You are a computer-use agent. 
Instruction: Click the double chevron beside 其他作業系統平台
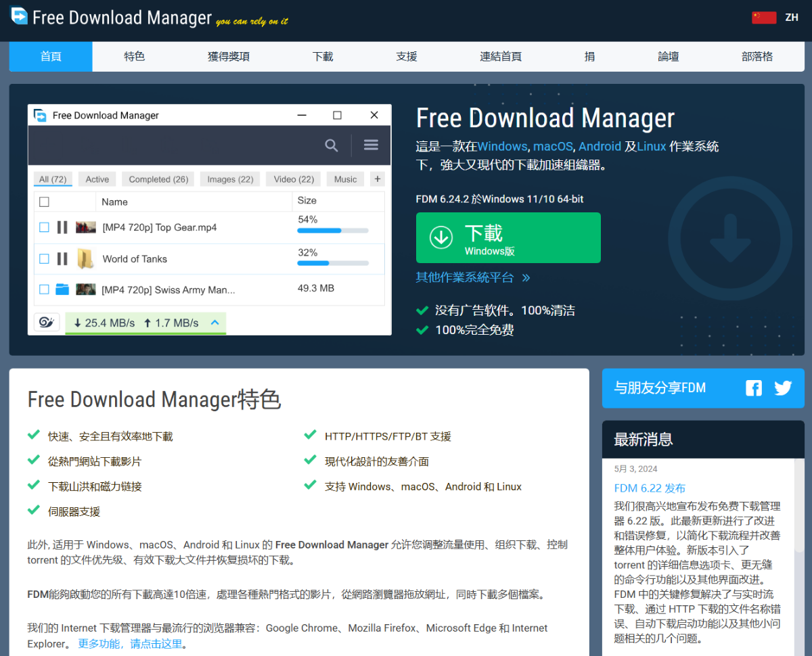tap(526, 278)
